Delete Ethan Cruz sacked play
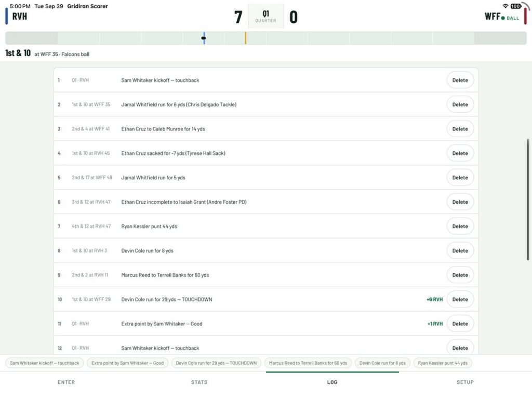The height and width of the screenshot is (399, 532). (x=460, y=153)
